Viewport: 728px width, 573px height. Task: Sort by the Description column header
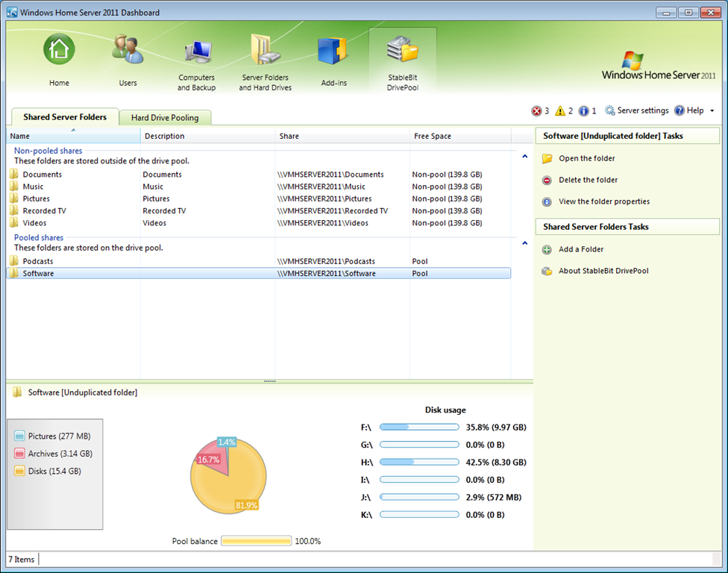(207, 136)
